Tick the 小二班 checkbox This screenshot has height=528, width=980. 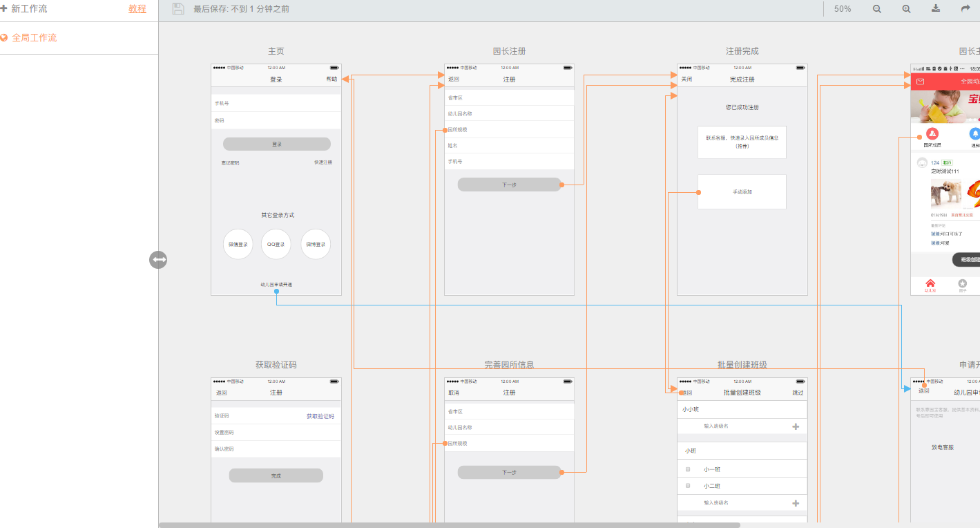click(688, 485)
